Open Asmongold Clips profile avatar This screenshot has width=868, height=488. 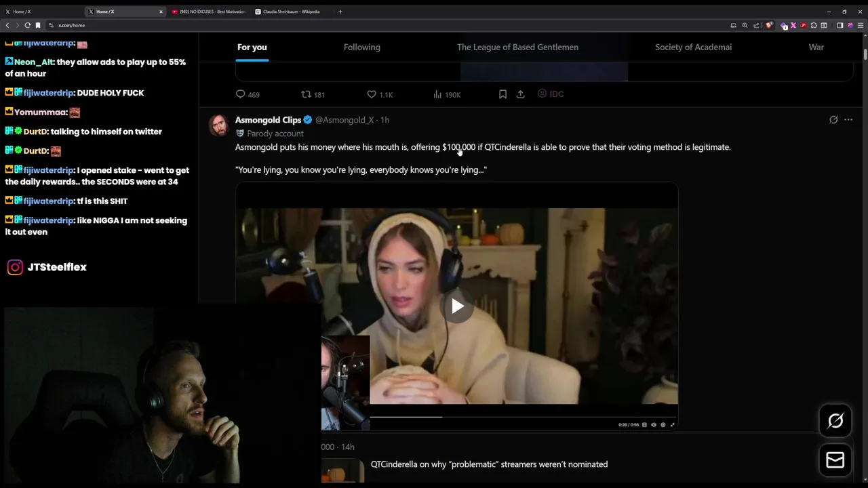pyautogui.click(x=219, y=125)
